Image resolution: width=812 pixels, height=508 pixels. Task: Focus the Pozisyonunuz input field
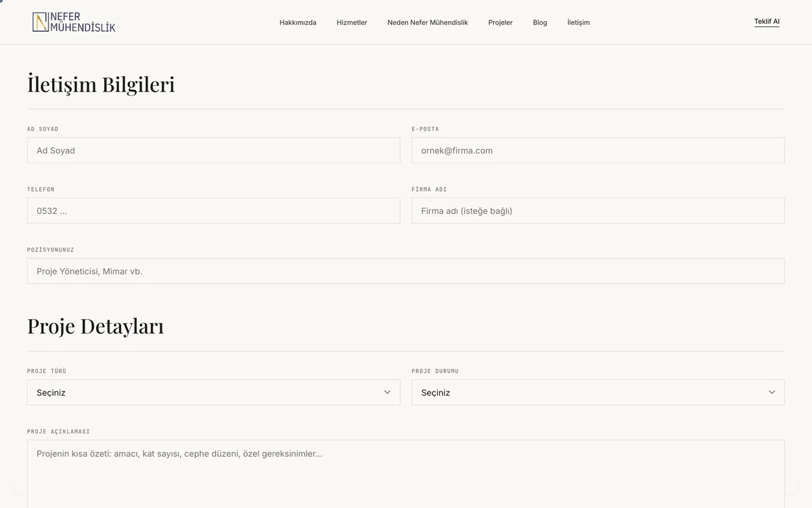[x=406, y=271]
